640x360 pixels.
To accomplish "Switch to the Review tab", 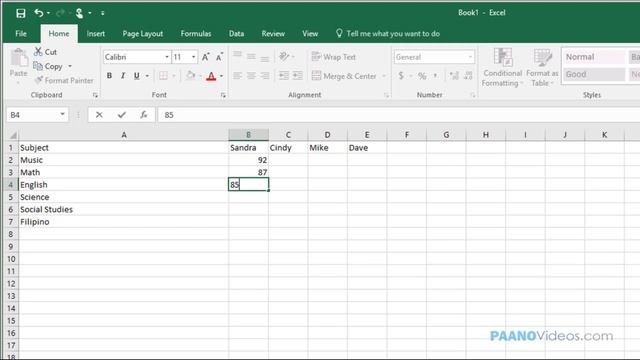I will tap(273, 34).
